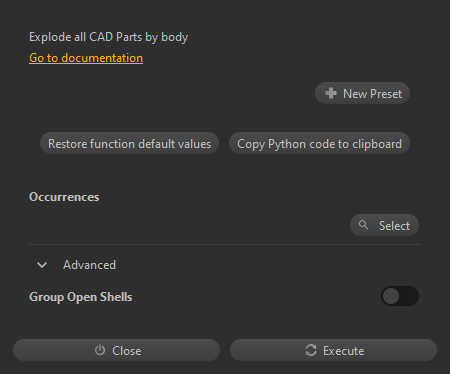
Task: Click the Select button for Occurrences
Action: tap(384, 225)
